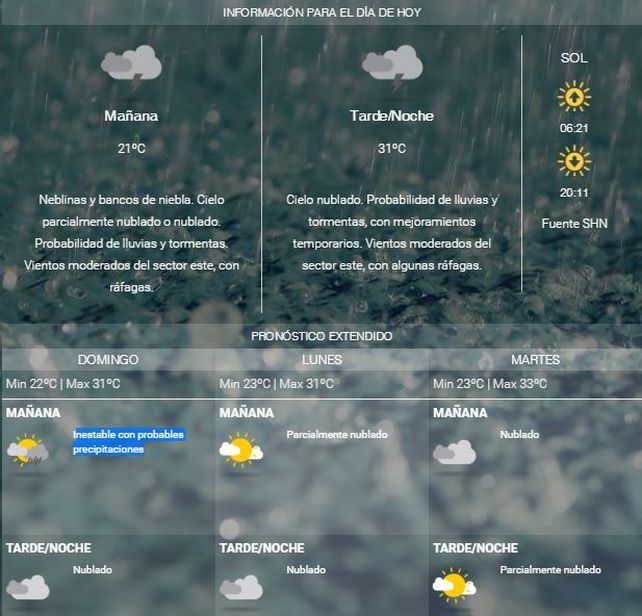
Task: Click the TARDE/NOCHE label in Domingo column
Action: (48, 548)
